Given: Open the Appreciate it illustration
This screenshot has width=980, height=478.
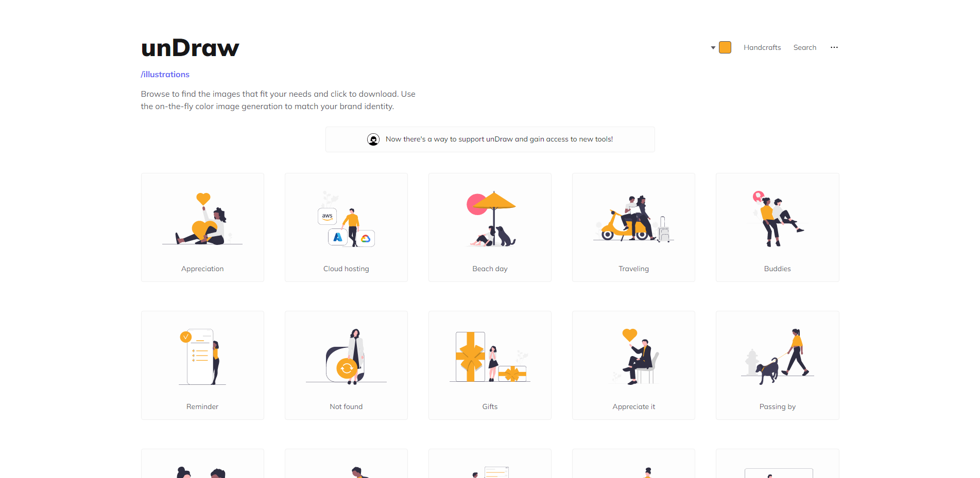Looking at the screenshot, I should click(633, 365).
